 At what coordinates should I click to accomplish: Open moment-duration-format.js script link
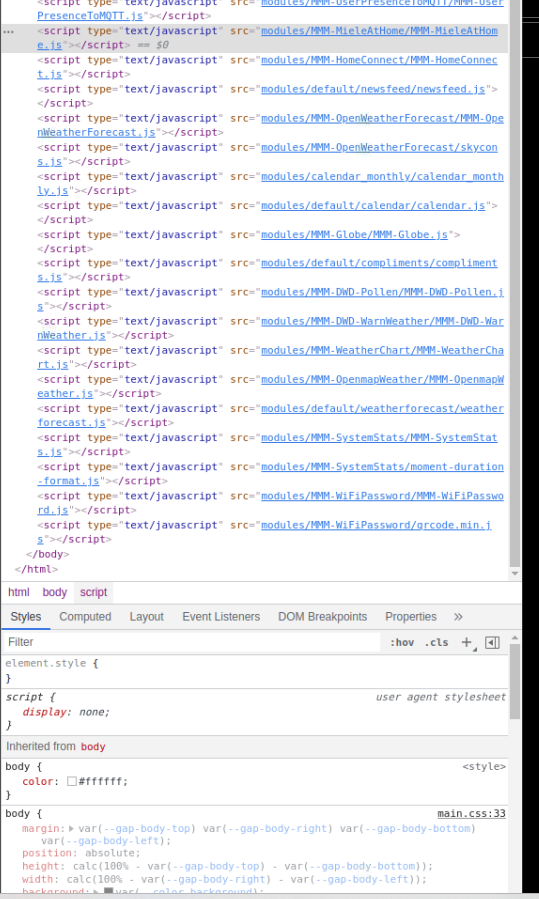click(382, 467)
